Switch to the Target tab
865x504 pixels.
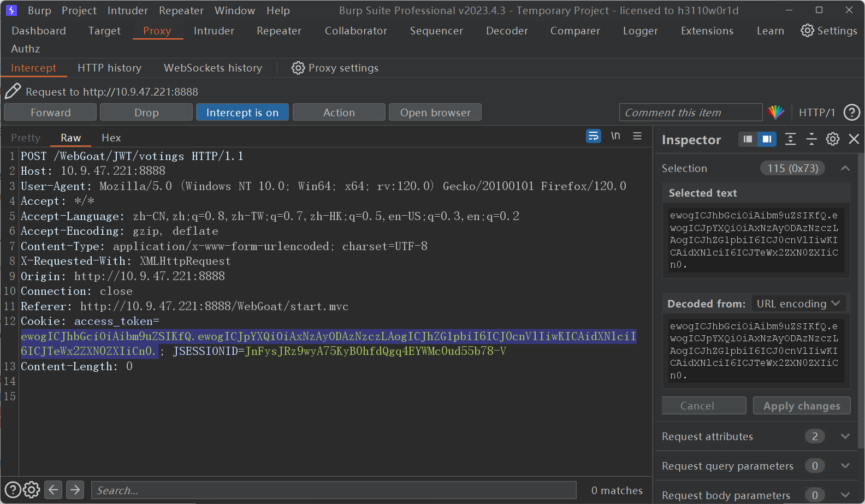(104, 31)
